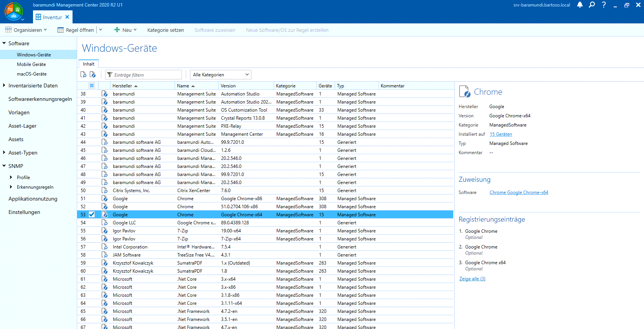Viewport: 644px width, 329px height.
Task: Click filter funnel icon in search box
Action: (110, 75)
